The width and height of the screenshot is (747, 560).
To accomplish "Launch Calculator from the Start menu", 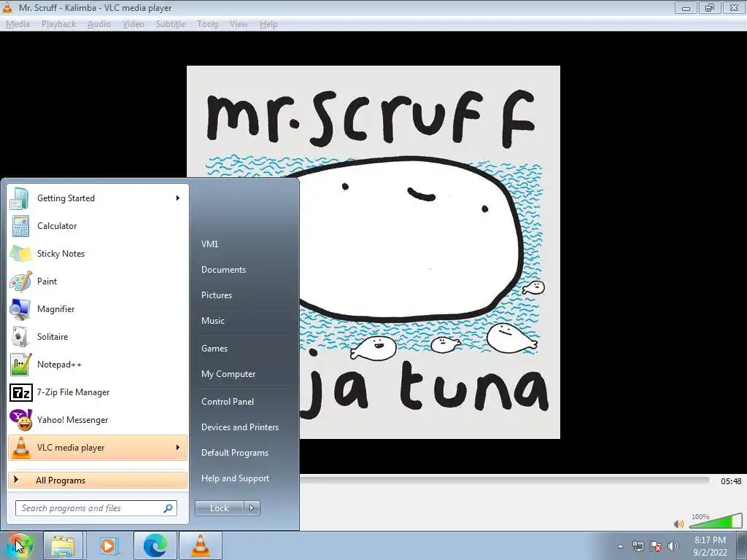I will 98,226.
